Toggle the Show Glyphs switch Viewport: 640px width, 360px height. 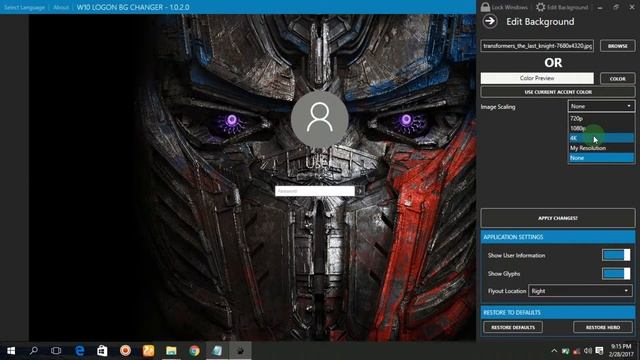click(x=616, y=273)
